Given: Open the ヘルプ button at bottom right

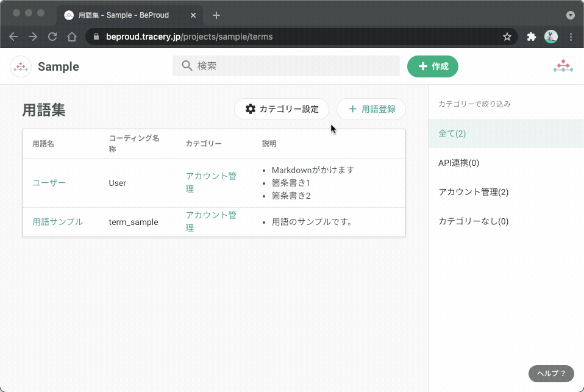Looking at the screenshot, I should click(550, 374).
